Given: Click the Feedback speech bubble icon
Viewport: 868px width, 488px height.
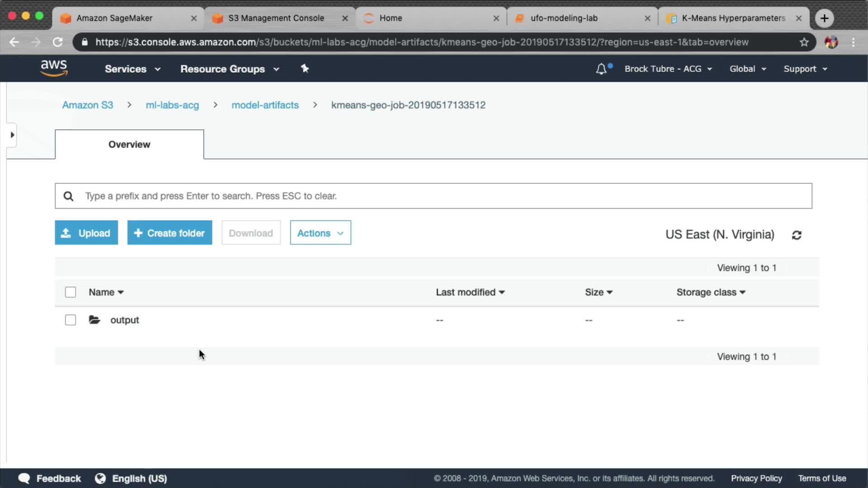Looking at the screenshot, I should coord(24,478).
